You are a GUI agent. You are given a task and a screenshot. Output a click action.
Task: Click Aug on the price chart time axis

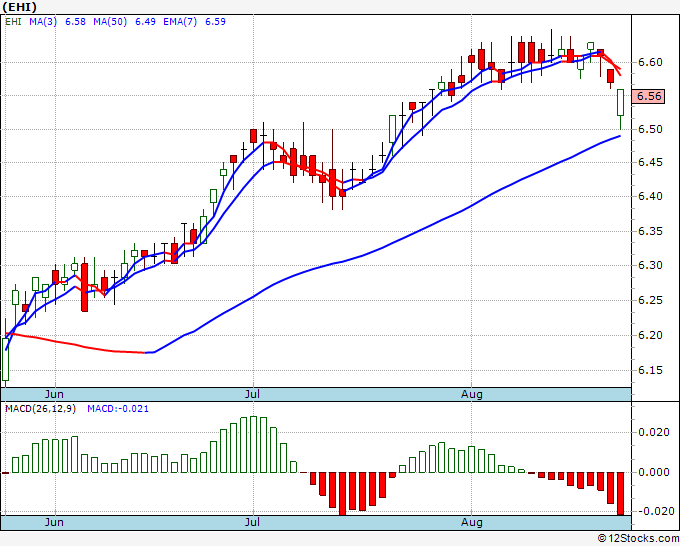tap(471, 394)
